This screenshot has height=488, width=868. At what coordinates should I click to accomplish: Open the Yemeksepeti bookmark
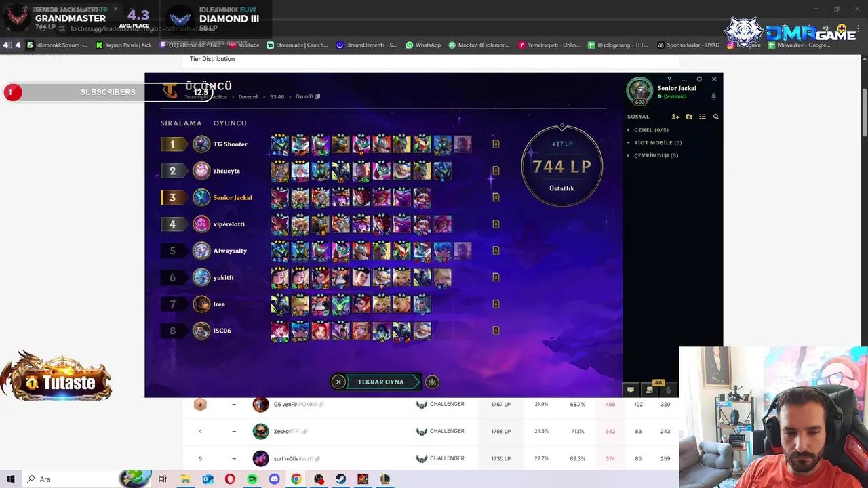549,45
